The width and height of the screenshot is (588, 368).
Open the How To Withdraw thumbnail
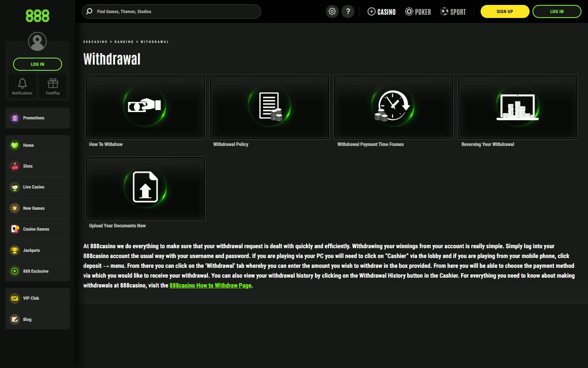point(145,107)
